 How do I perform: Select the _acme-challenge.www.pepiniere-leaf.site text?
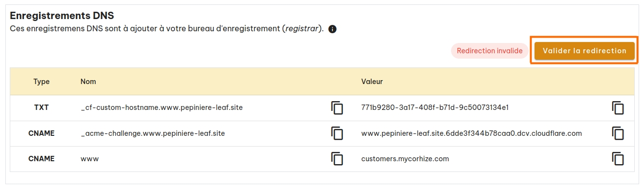click(153, 133)
